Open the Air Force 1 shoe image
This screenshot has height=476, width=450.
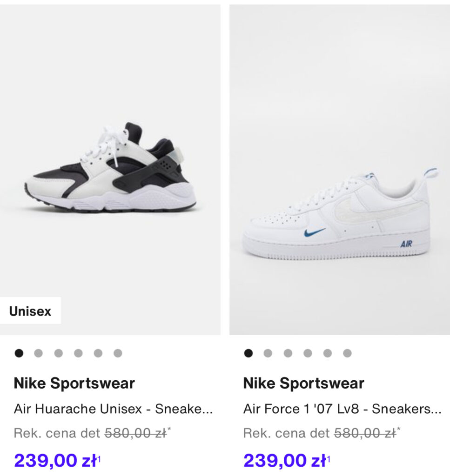pos(340,169)
